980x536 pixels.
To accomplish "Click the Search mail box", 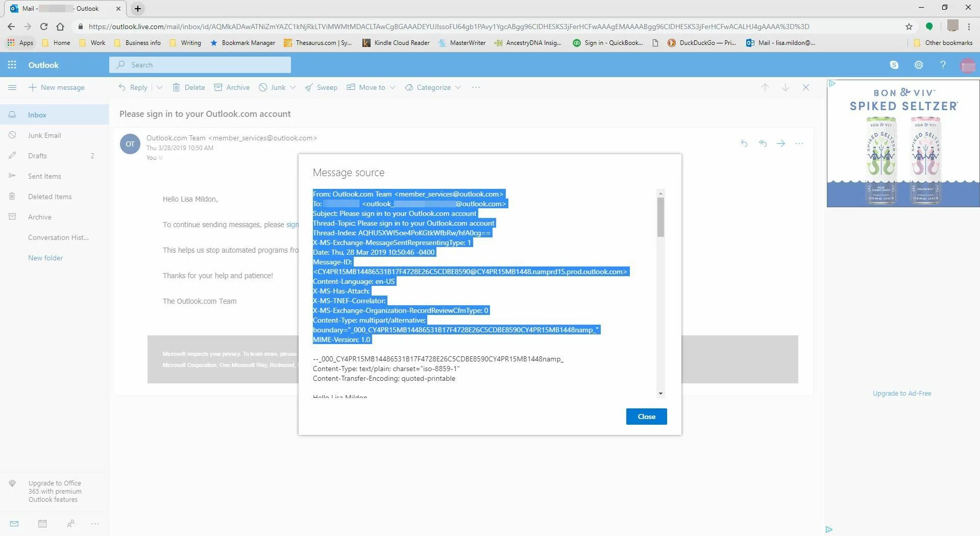I will (200, 65).
